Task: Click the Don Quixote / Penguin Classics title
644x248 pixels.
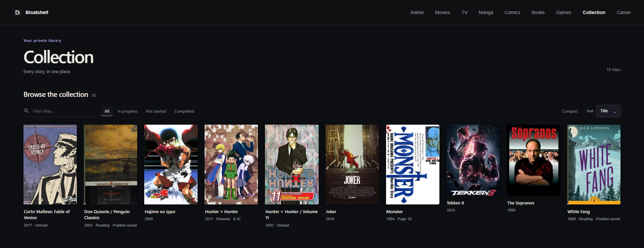Action: (x=107, y=215)
